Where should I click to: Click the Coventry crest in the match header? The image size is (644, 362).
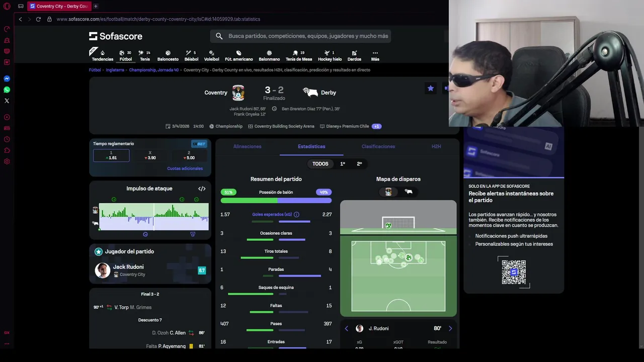click(x=238, y=93)
